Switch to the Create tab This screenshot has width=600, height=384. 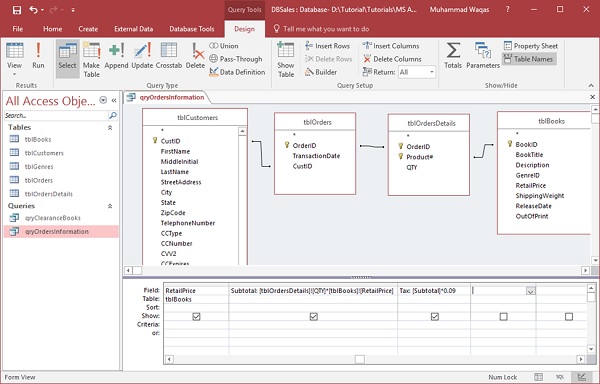coord(88,29)
